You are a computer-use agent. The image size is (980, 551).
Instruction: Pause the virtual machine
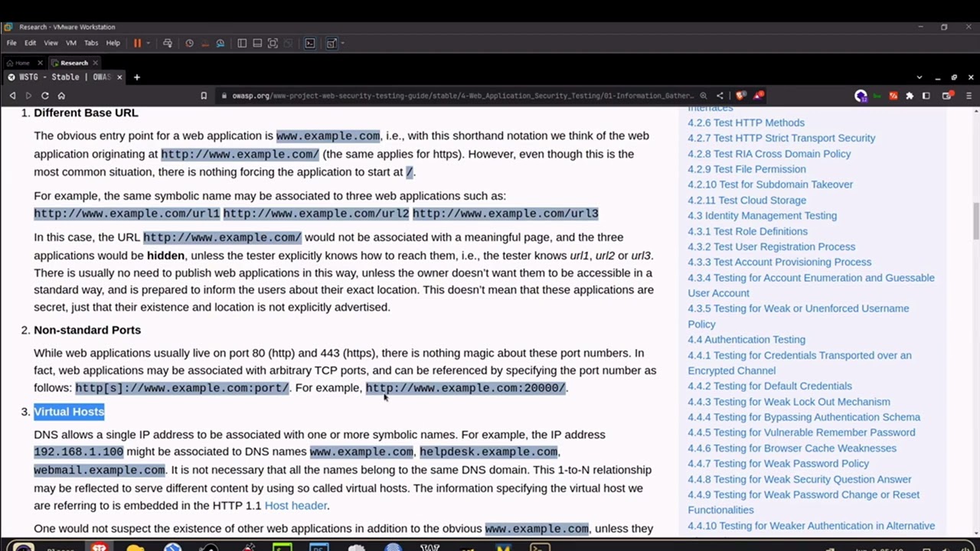click(137, 43)
